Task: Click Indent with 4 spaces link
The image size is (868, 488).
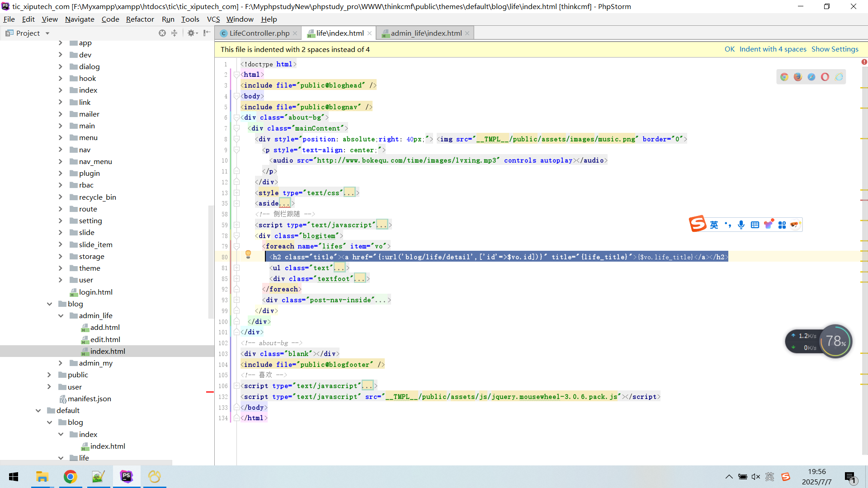Action: pyautogui.click(x=772, y=49)
